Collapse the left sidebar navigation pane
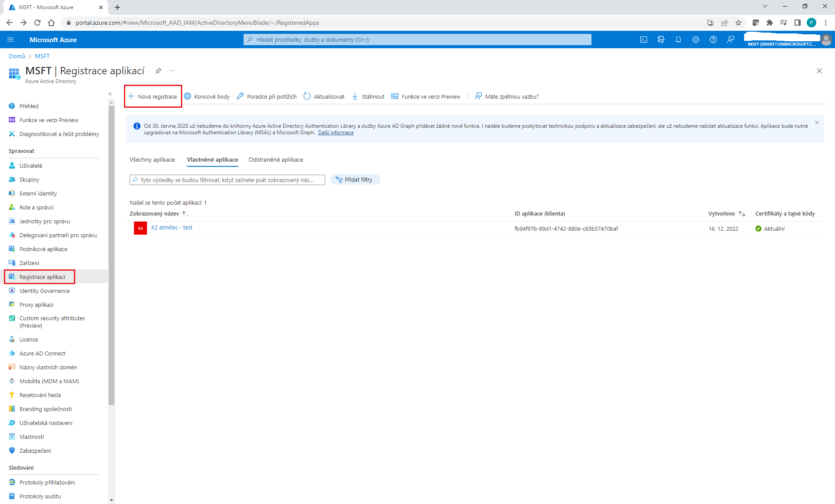Screen dimensions: 835x504 (x=110, y=94)
